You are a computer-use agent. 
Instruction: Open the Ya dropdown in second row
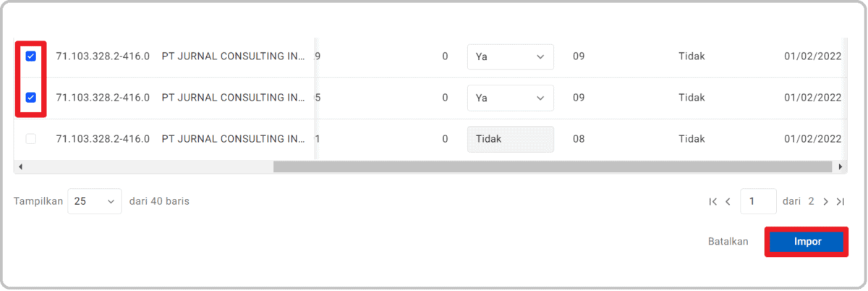pyautogui.click(x=510, y=98)
